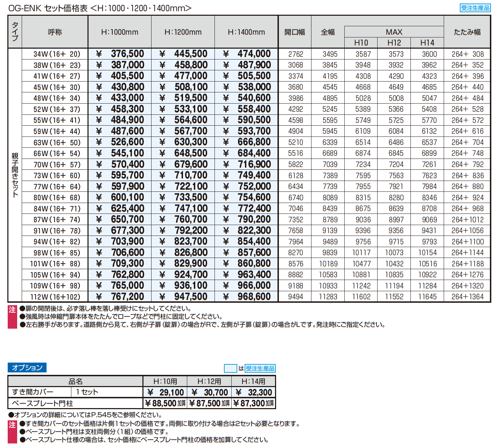Select row label 55W(16+ 41)

pos(57,120)
